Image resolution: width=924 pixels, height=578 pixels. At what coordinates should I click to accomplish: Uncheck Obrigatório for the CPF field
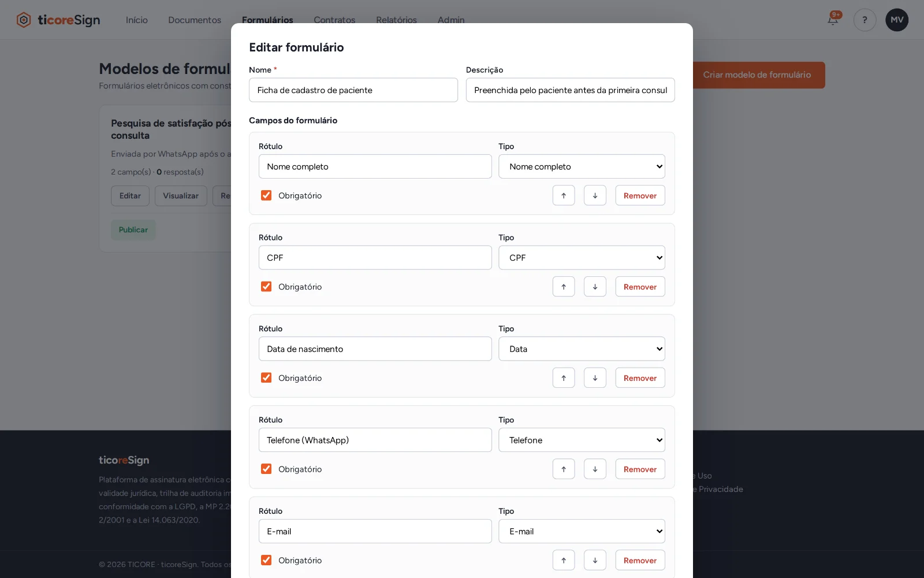point(266,287)
